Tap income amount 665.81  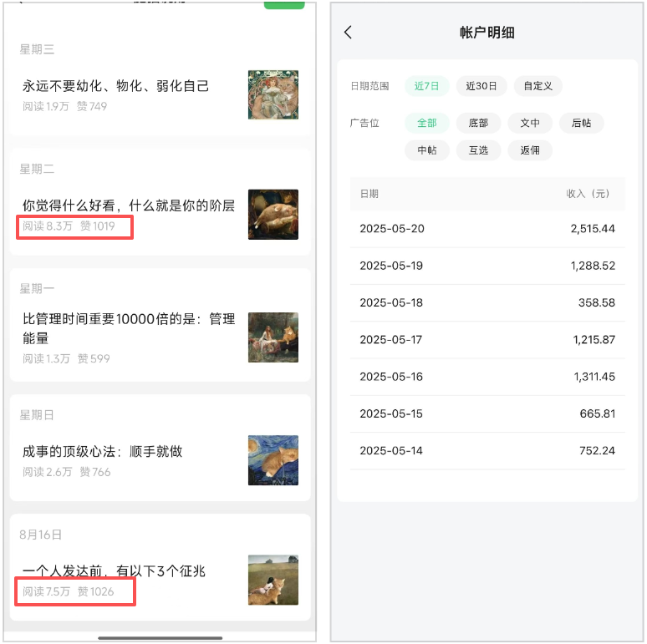[597, 414]
